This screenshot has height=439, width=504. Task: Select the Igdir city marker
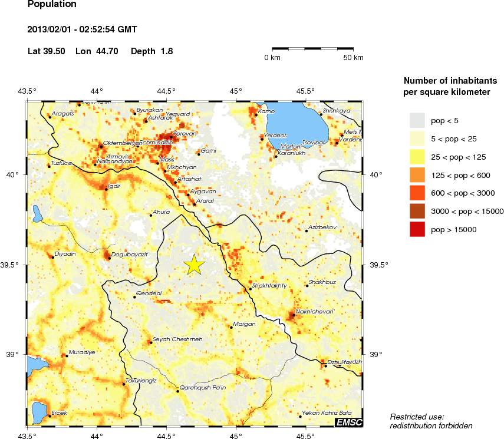[x=106, y=189]
